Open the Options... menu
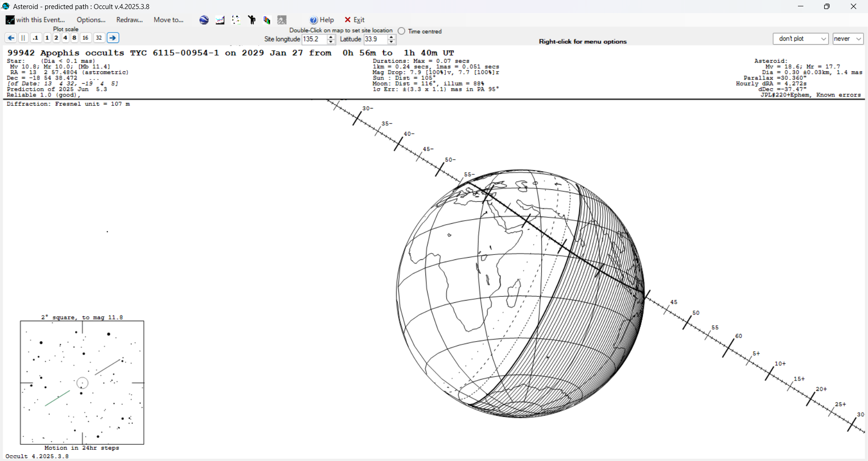 (x=91, y=20)
